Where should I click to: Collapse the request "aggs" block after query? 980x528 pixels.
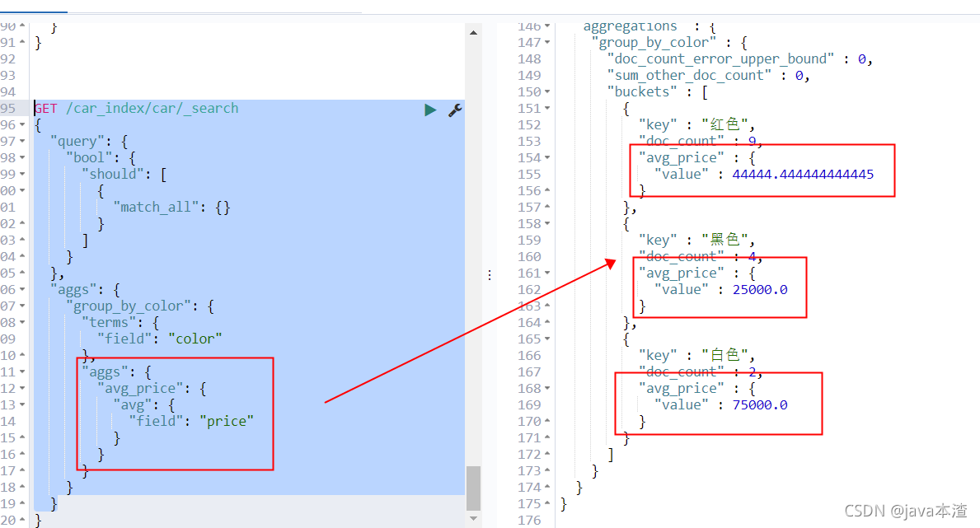click(22, 289)
